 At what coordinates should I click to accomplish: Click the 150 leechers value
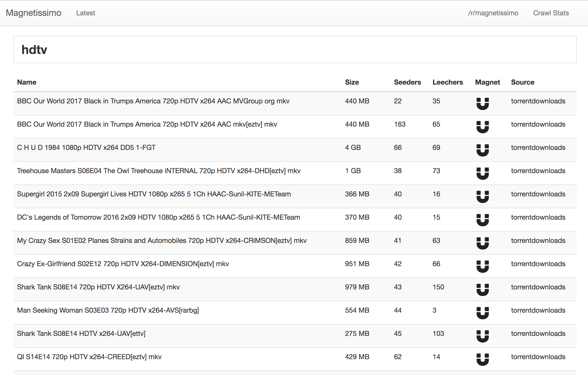(438, 287)
